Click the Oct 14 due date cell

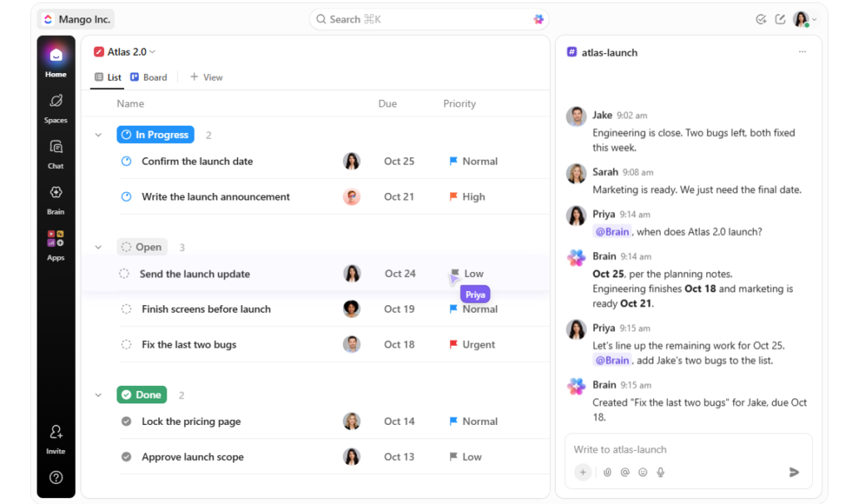pos(399,422)
